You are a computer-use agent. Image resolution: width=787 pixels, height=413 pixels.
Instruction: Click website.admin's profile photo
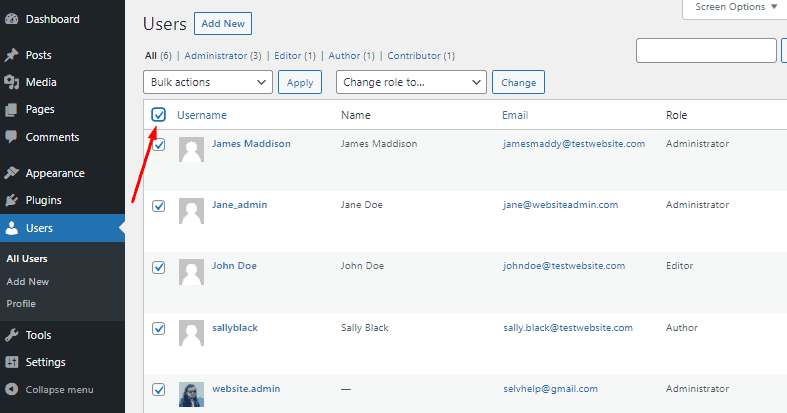coord(191,394)
